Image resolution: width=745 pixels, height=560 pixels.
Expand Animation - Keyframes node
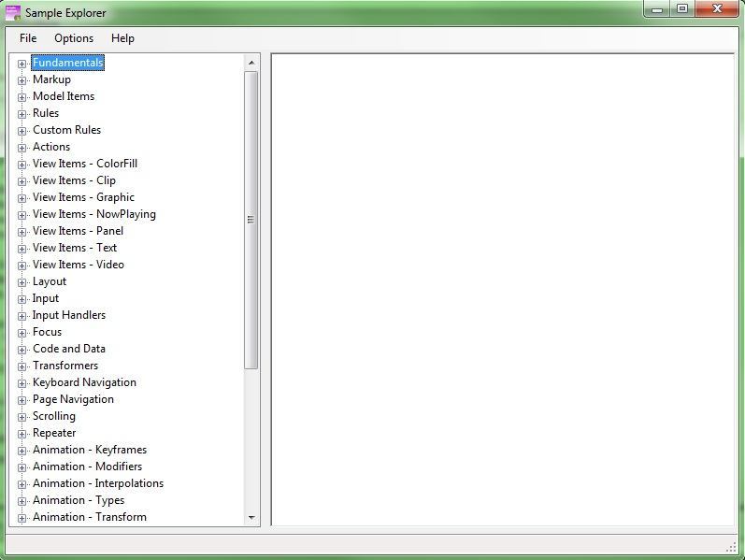coord(21,451)
